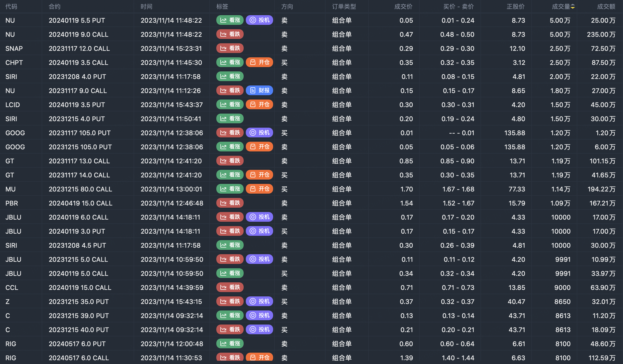Click the 看跌 tag in CCL 15.0 CALL row
The width and height of the screenshot is (623, 364).
coord(230,287)
